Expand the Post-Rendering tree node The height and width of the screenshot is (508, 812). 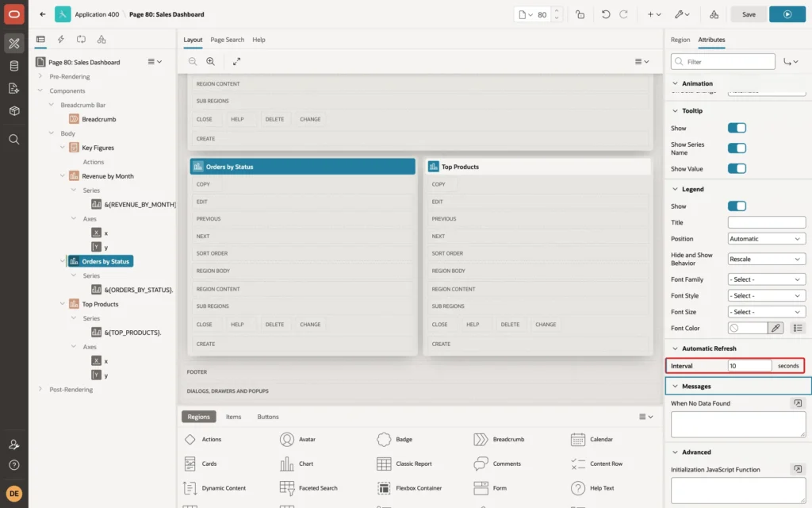[40, 389]
